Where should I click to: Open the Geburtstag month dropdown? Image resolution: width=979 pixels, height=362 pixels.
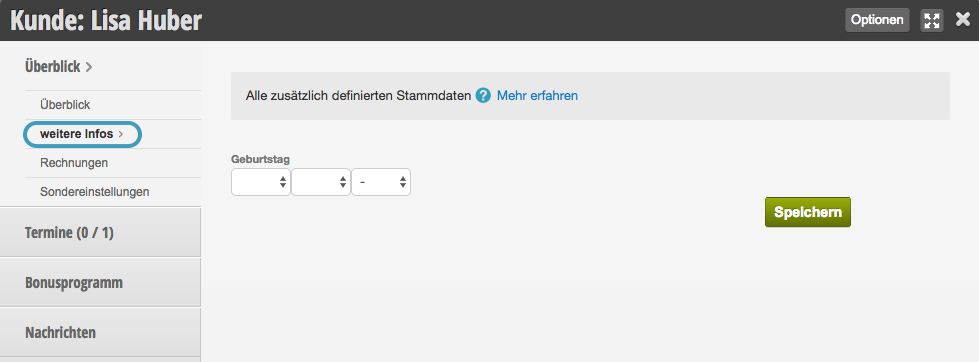320,182
